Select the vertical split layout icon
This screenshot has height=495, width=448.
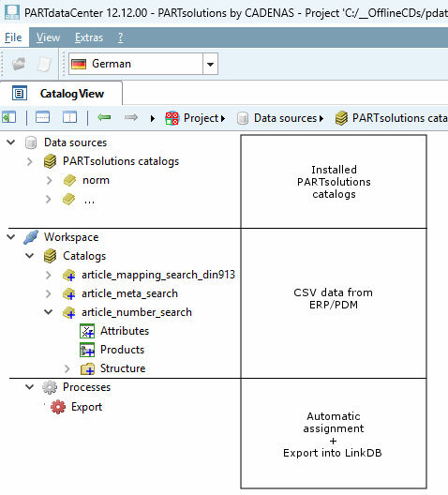(x=69, y=117)
